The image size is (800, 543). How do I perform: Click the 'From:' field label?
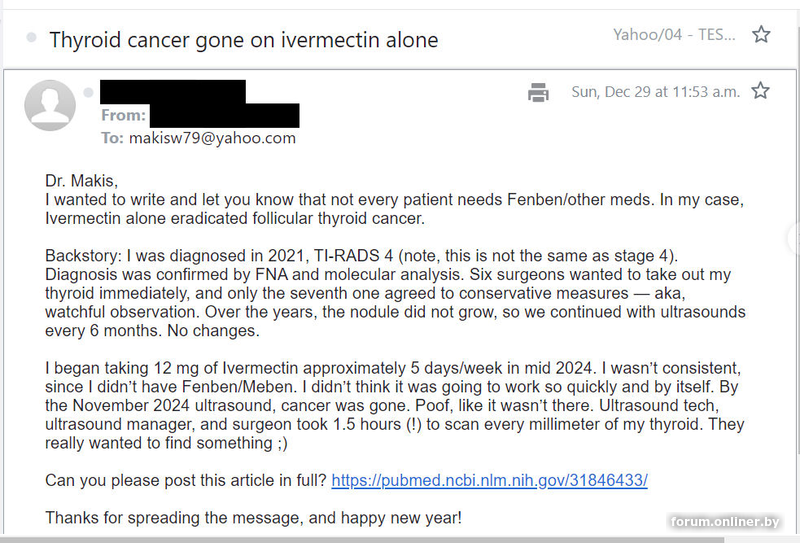click(123, 115)
